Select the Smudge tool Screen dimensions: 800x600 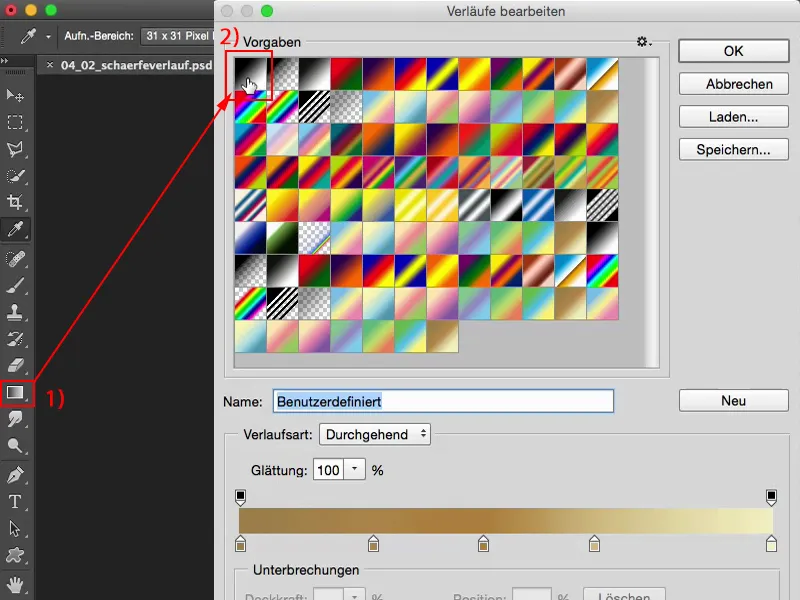[x=15, y=419]
